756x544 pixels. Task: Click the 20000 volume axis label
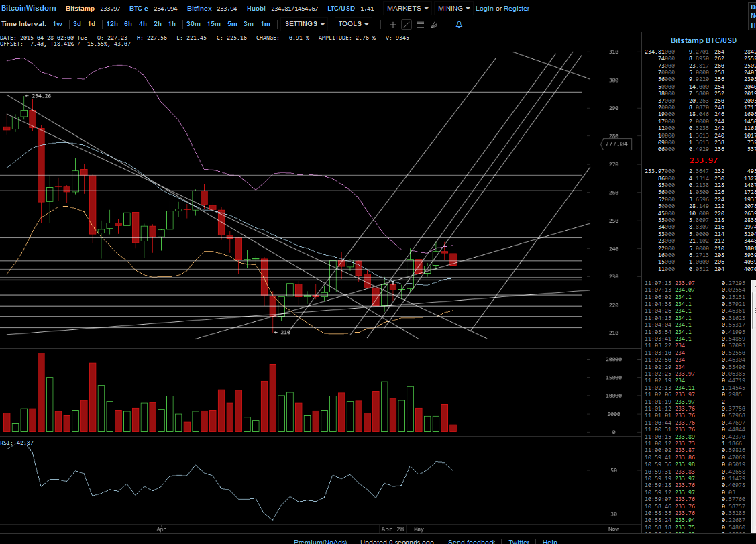[613, 360]
